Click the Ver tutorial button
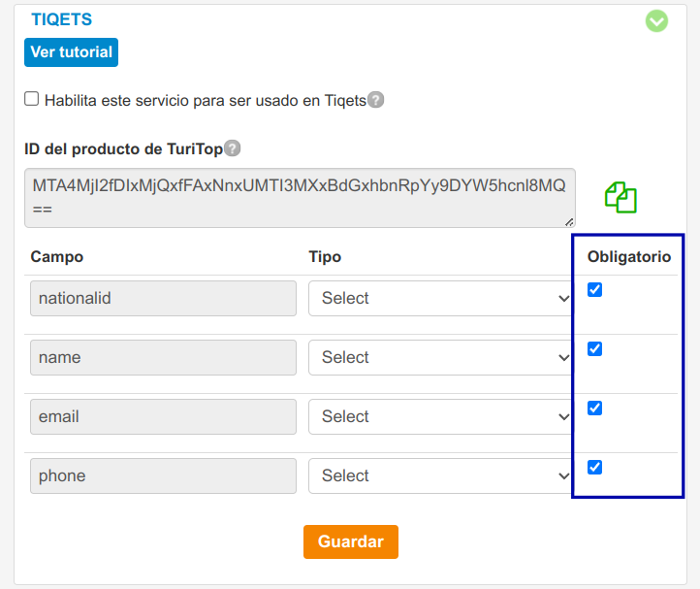Screen dimensions: 700x589 (71, 52)
